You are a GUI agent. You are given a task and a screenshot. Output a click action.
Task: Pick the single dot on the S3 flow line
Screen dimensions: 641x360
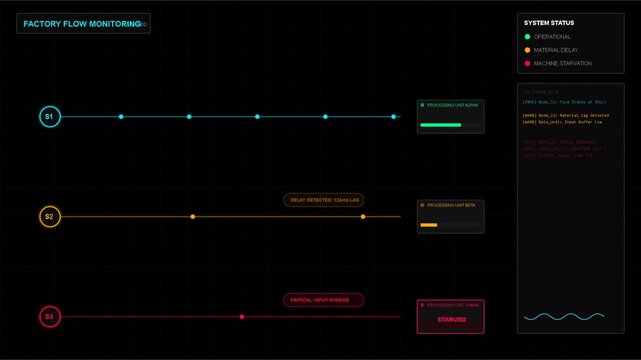[242, 317]
